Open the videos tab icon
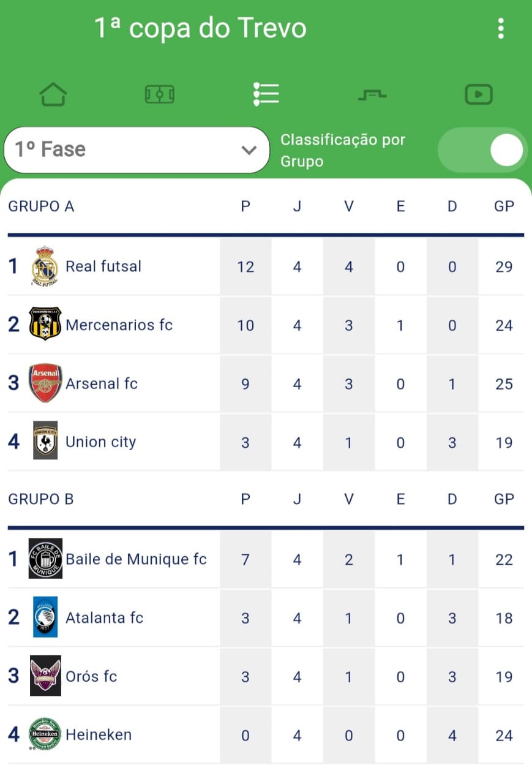 pyautogui.click(x=479, y=94)
